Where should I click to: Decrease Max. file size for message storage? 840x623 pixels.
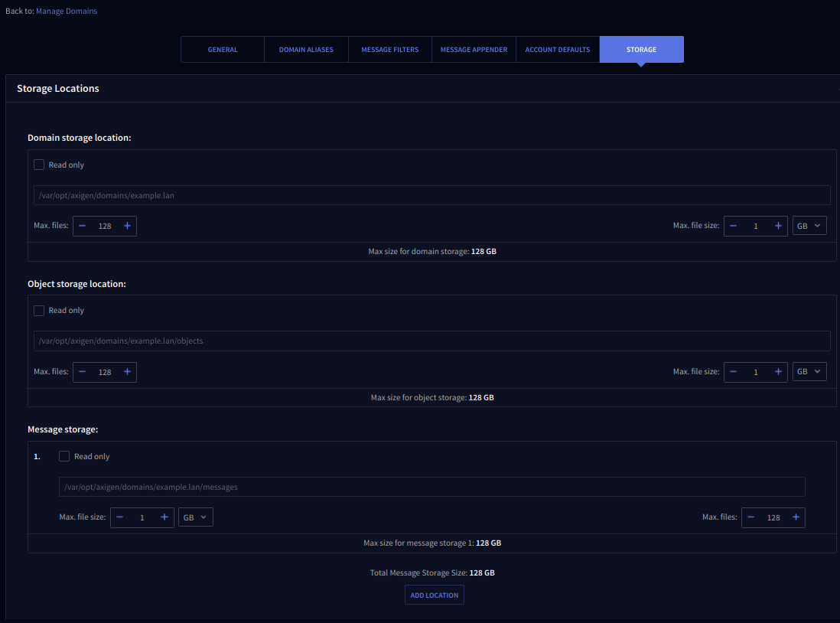click(120, 517)
